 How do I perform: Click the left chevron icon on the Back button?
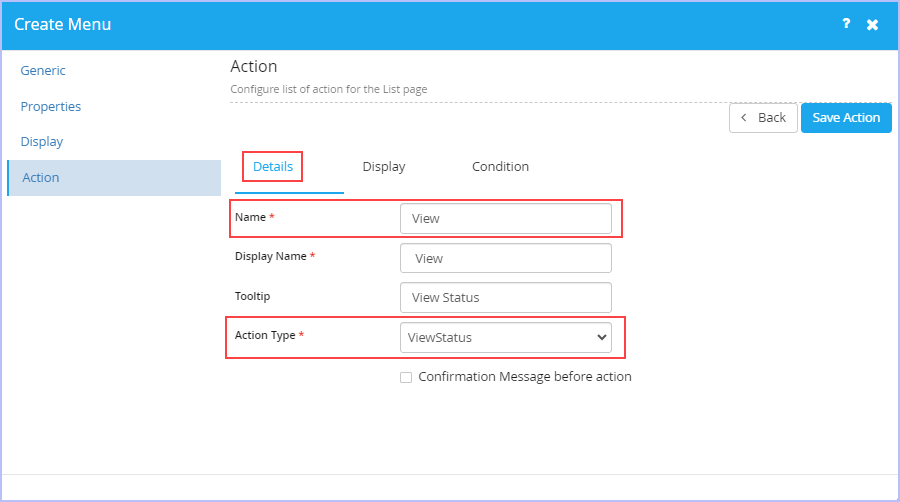744,118
